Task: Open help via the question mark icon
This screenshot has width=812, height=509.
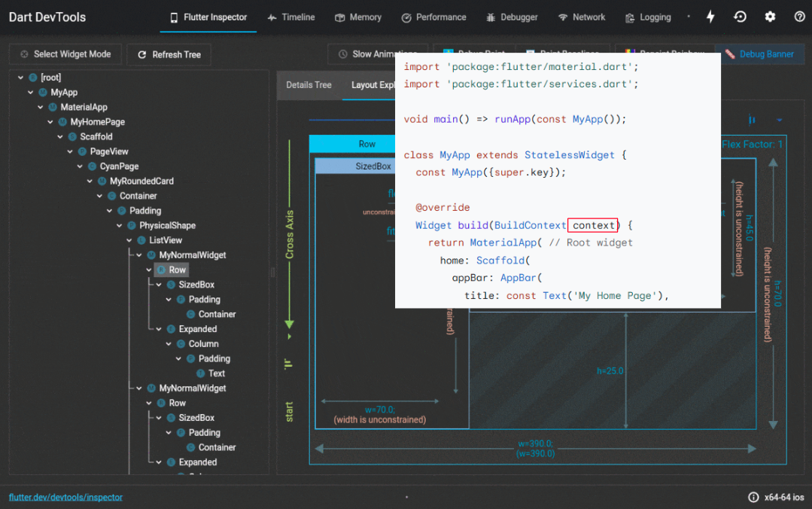Action: [799, 17]
